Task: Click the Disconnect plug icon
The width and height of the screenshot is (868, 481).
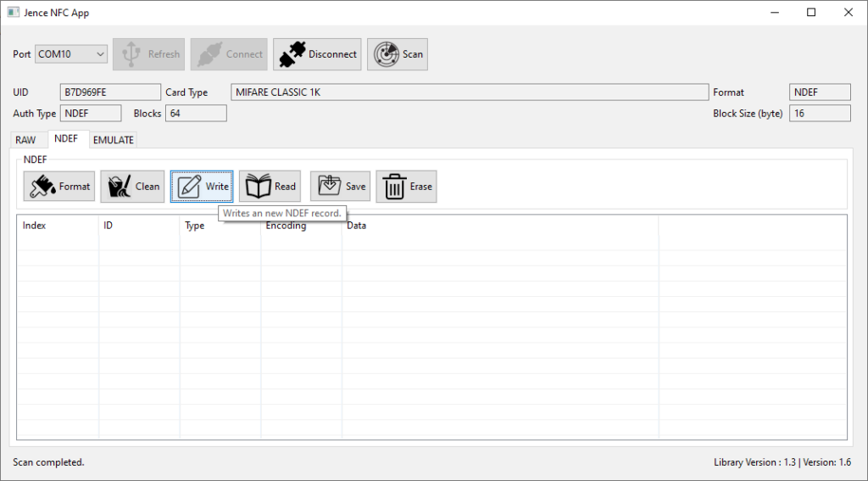Action: tap(292, 54)
